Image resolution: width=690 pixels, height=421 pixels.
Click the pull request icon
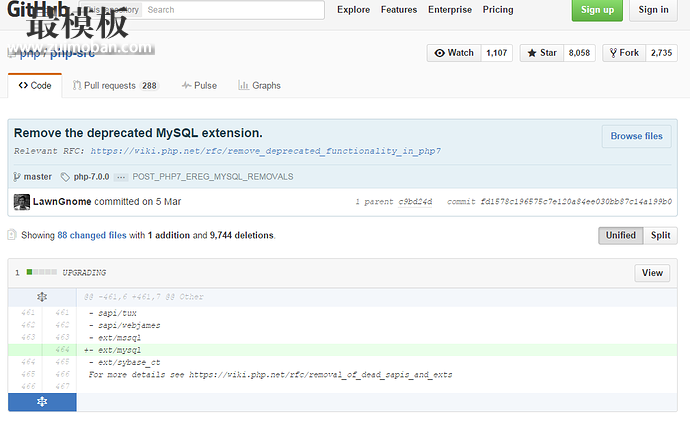click(x=77, y=85)
